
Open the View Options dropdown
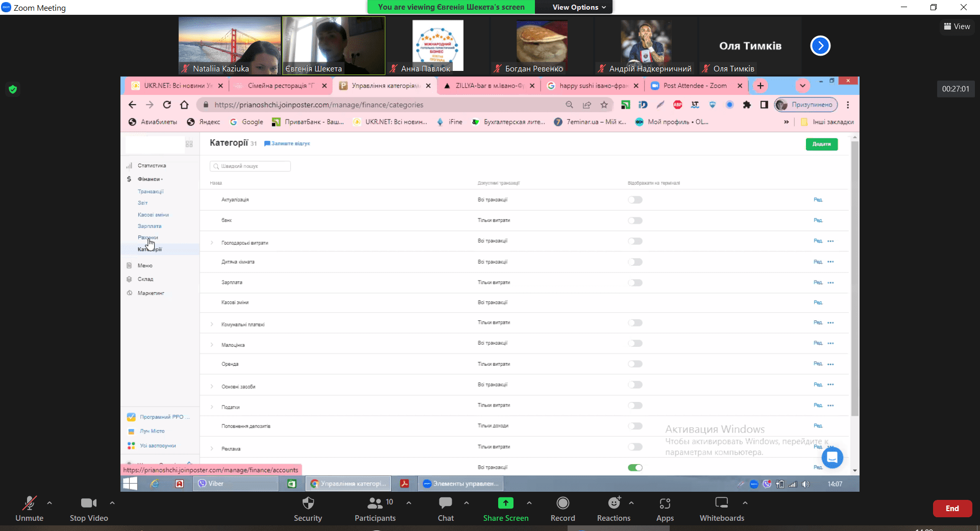point(579,7)
